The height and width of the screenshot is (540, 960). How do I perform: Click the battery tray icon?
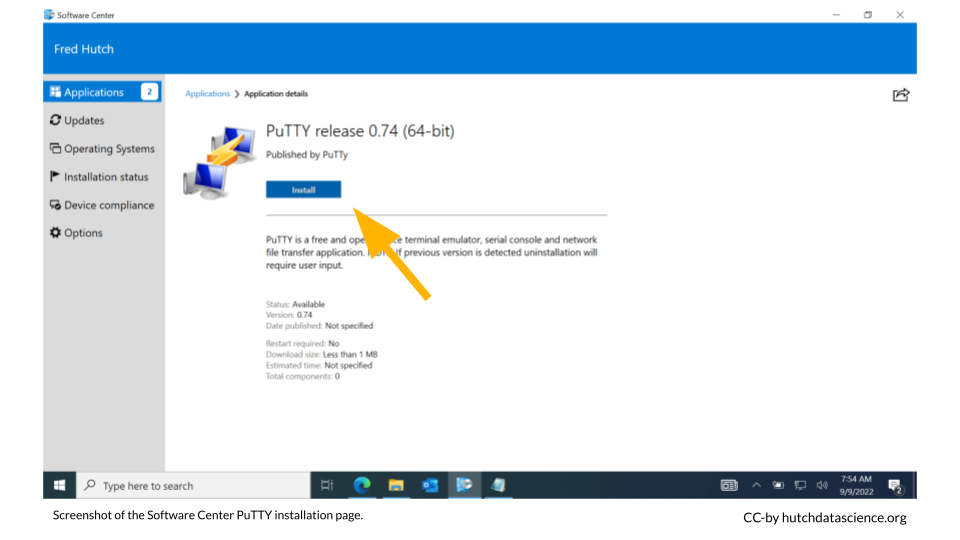(x=778, y=486)
